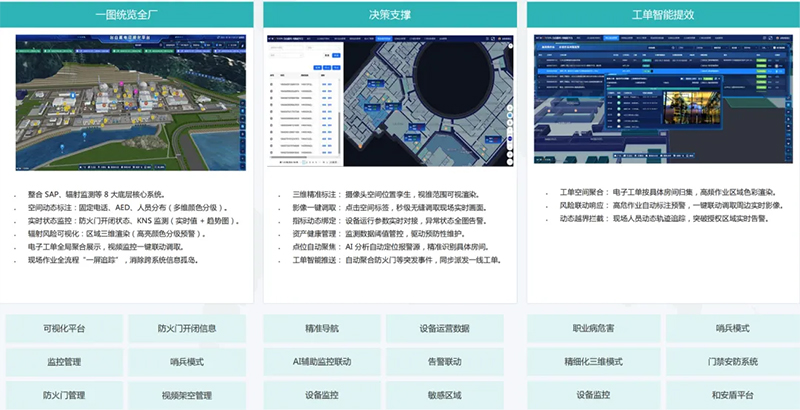
Task: Select the '动态越界拦截' bullet line
Action: [664, 218]
